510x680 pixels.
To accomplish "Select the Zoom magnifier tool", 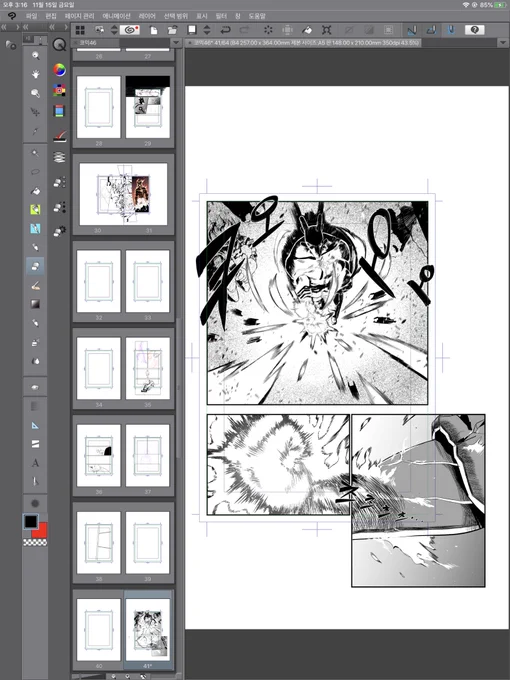I will [x=35, y=56].
